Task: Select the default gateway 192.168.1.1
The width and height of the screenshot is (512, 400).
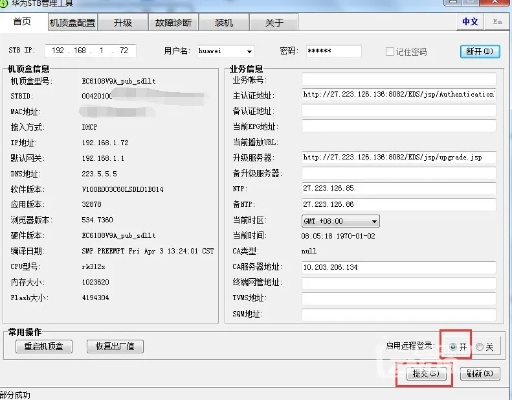Action: [x=103, y=158]
